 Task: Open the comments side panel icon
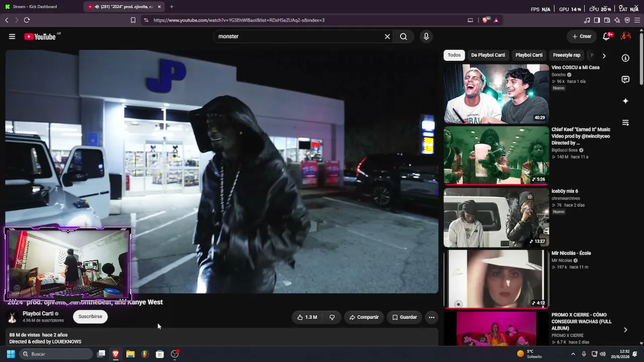click(x=625, y=79)
